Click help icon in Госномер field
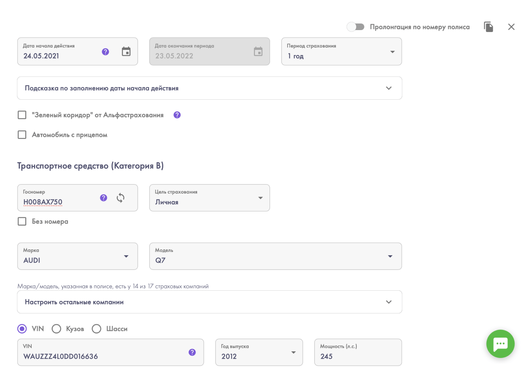The image size is (532, 392). click(x=103, y=198)
